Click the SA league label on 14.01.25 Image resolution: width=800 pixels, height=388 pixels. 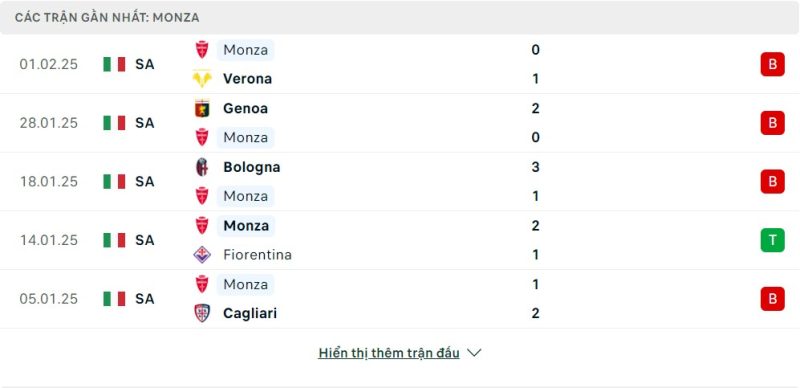145,240
